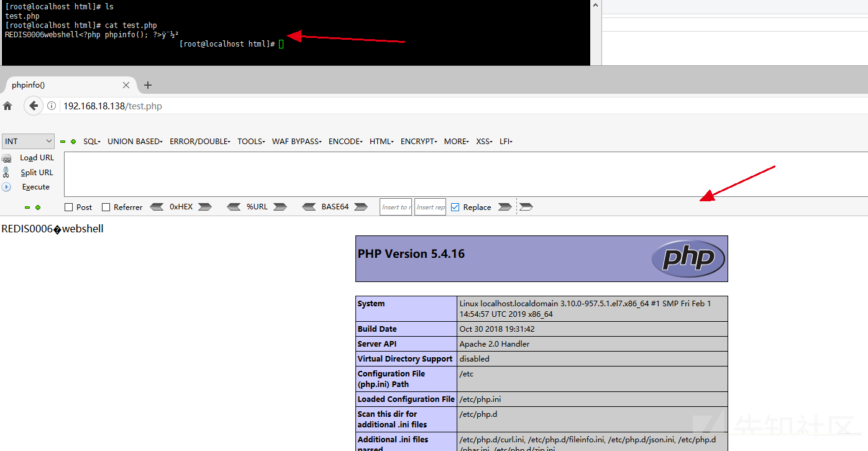Click the right arrow after 0xHEX
The image size is (868, 451).
coord(204,207)
